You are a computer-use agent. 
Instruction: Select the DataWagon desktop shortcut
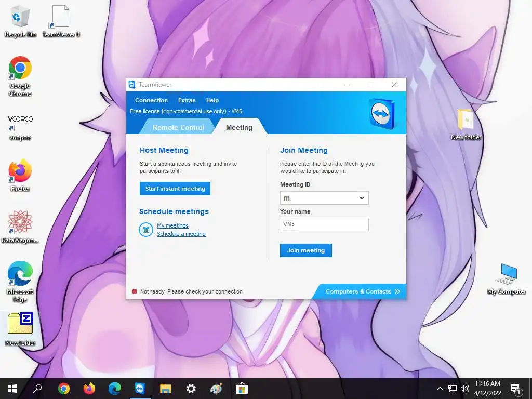tap(20, 227)
